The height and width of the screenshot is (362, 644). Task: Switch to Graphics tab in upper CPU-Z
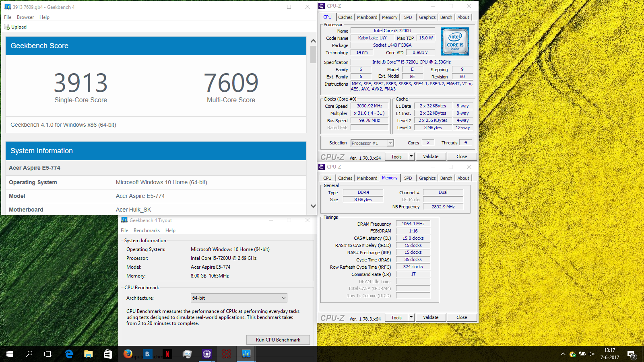(x=427, y=17)
